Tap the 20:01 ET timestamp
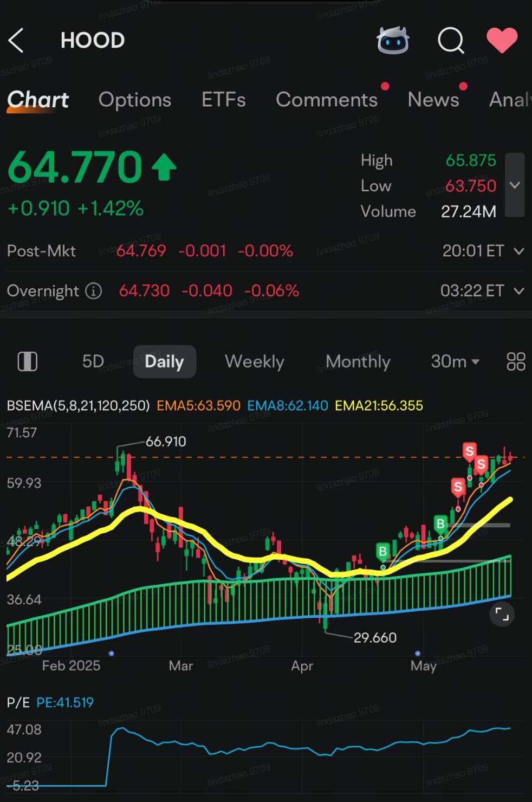 click(x=473, y=251)
